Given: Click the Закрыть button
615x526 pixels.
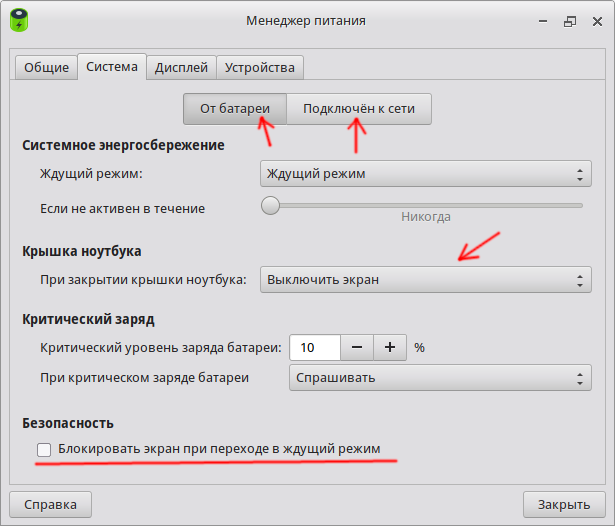Looking at the screenshot, I should [563, 503].
